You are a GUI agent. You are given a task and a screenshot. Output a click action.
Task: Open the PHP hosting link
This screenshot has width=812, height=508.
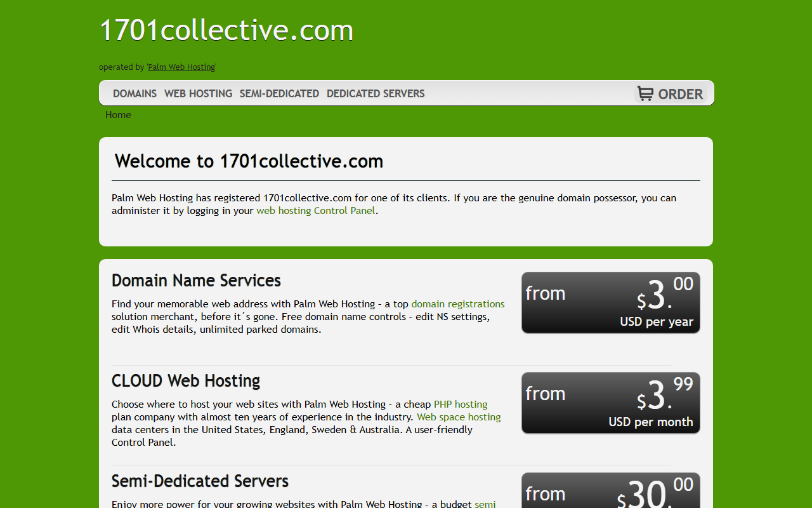point(461,404)
